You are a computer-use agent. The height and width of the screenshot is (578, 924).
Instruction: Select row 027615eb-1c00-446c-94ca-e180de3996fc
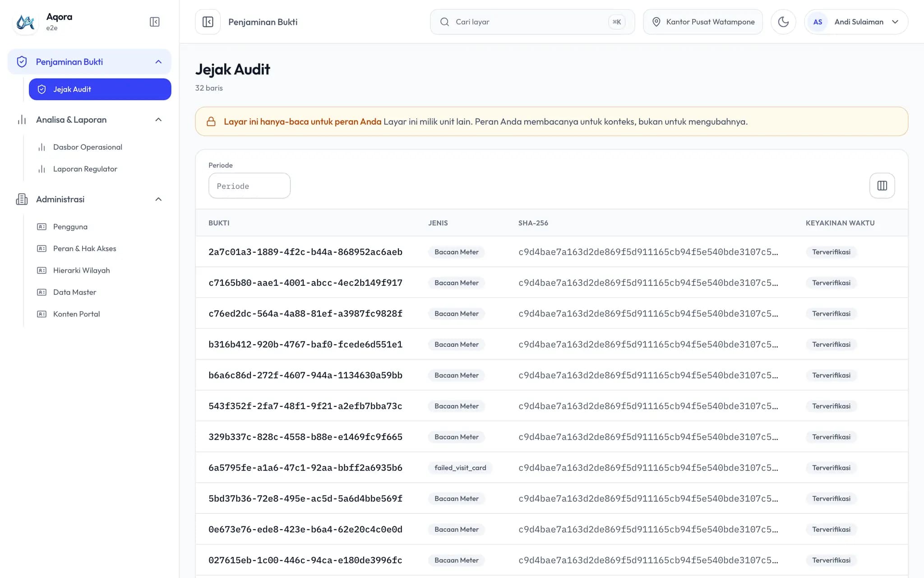[551, 560]
